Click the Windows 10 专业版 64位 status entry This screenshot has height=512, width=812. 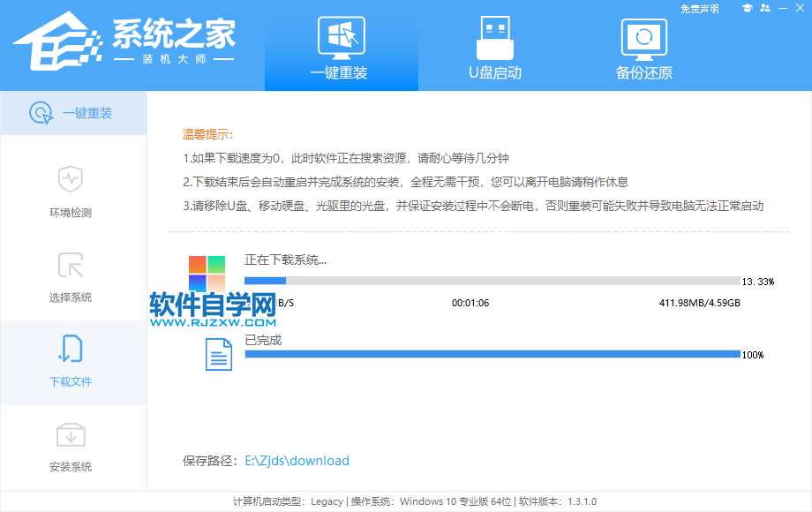click(432, 501)
